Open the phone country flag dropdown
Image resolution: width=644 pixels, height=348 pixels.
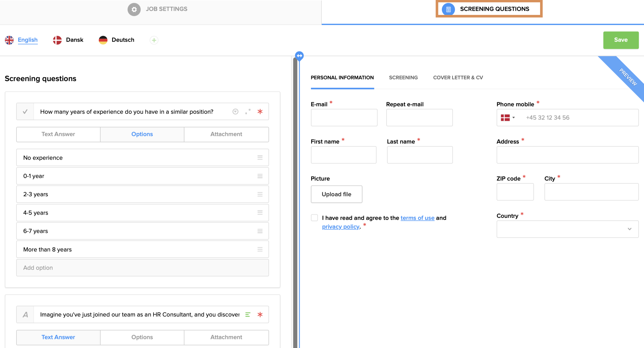[508, 118]
